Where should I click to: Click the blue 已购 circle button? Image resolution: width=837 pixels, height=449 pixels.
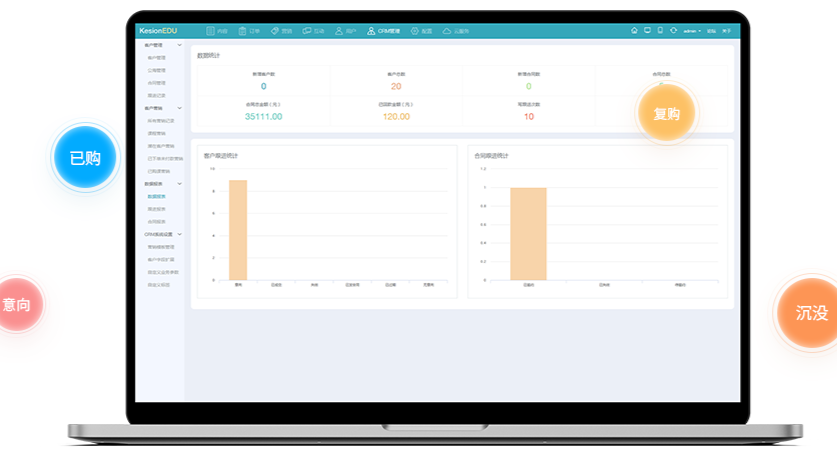click(x=85, y=157)
